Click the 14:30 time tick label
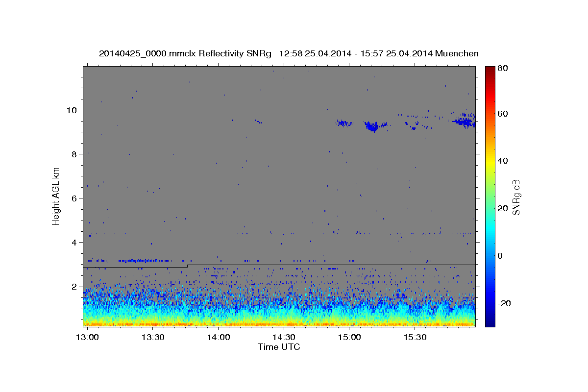Viewport: 588px width, 392px height. [284, 338]
